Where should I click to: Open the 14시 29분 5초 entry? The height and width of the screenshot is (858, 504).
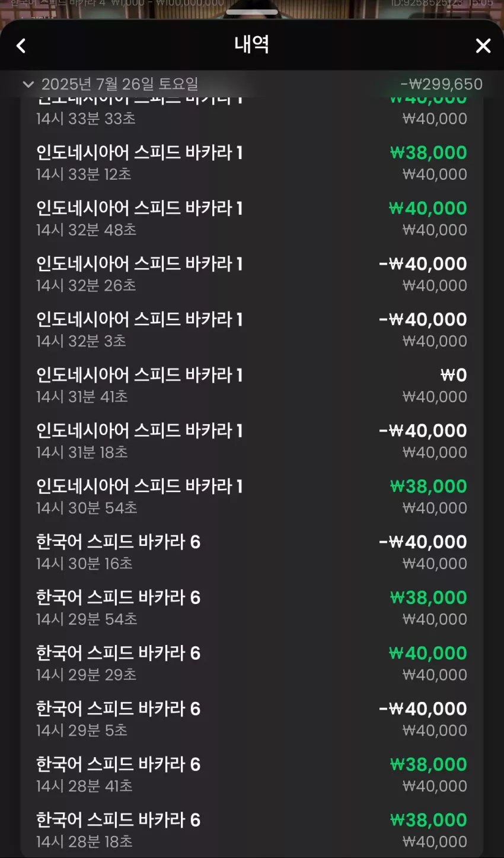tap(252, 719)
